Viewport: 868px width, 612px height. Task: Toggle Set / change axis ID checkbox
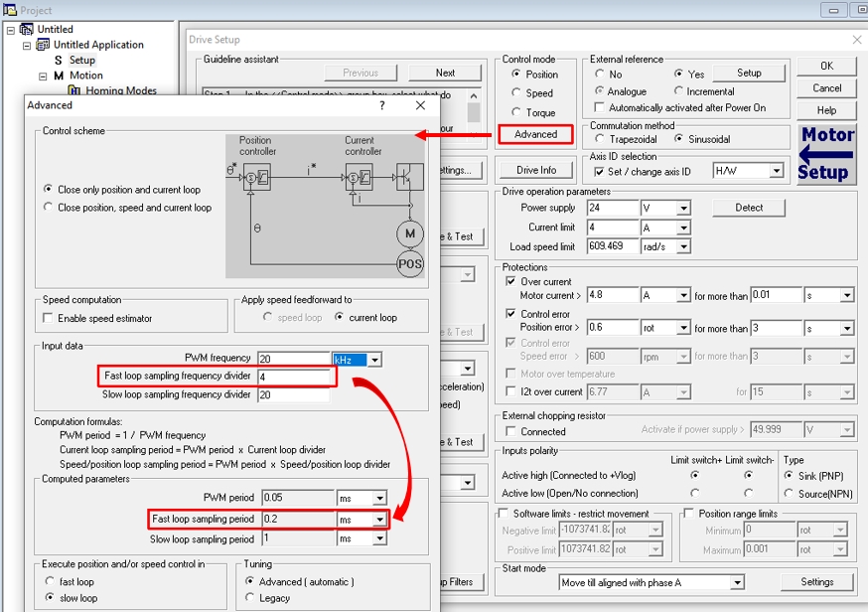(599, 172)
